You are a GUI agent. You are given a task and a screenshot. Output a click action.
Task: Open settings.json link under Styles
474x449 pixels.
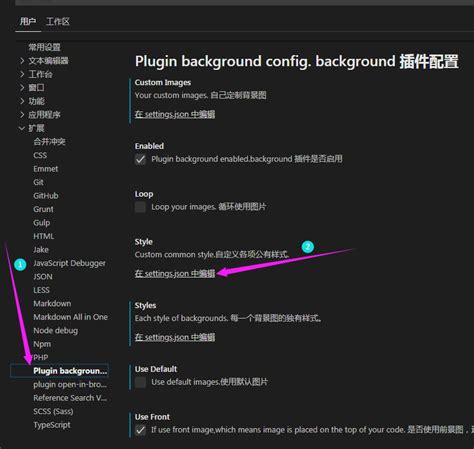pyautogui.click(x=175, y=337)
